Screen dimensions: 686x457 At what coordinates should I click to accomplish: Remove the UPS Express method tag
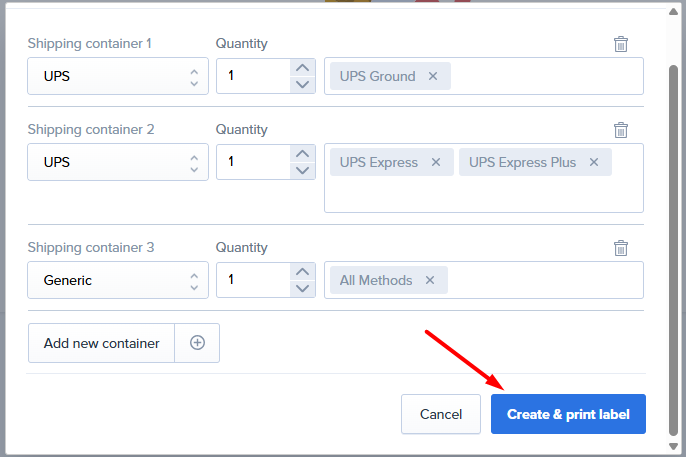pos(436,162)
